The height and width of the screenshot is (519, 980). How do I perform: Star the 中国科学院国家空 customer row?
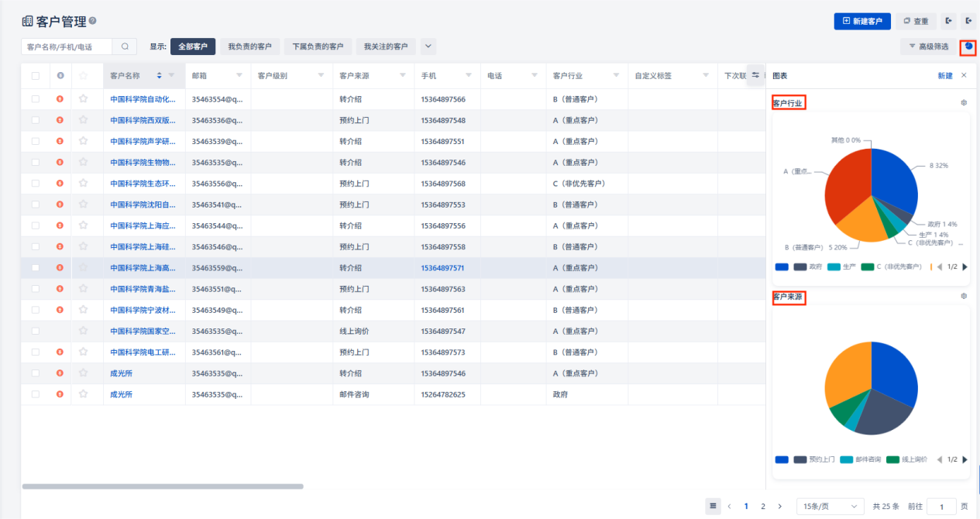[x=83, y=331]
